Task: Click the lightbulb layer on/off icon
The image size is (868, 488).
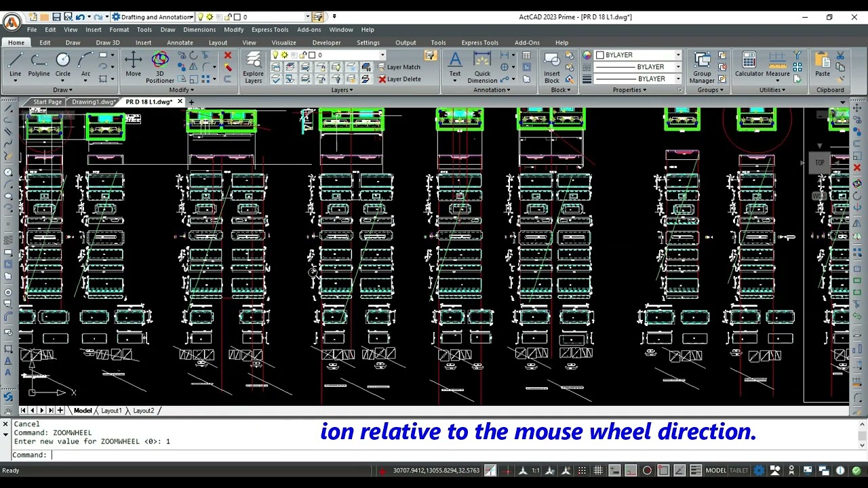Action: (276, 55)
